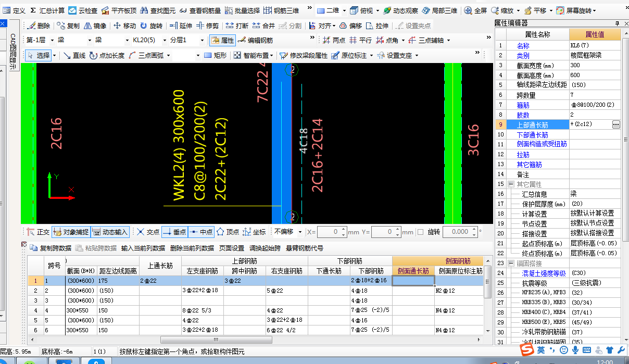Start the 云检查 cloud check
The image size is (629, 364).
82,10
